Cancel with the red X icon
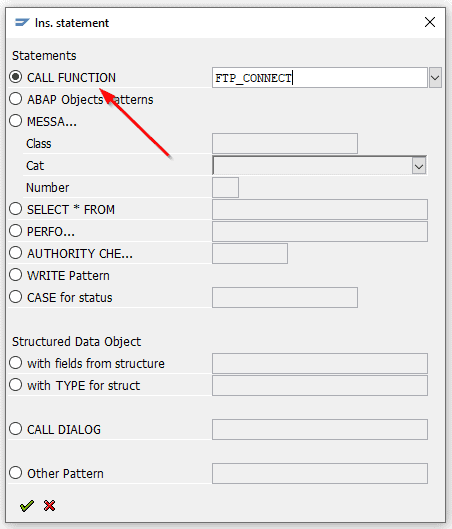This screenshot has height=529, width=452. click(49, 505)
